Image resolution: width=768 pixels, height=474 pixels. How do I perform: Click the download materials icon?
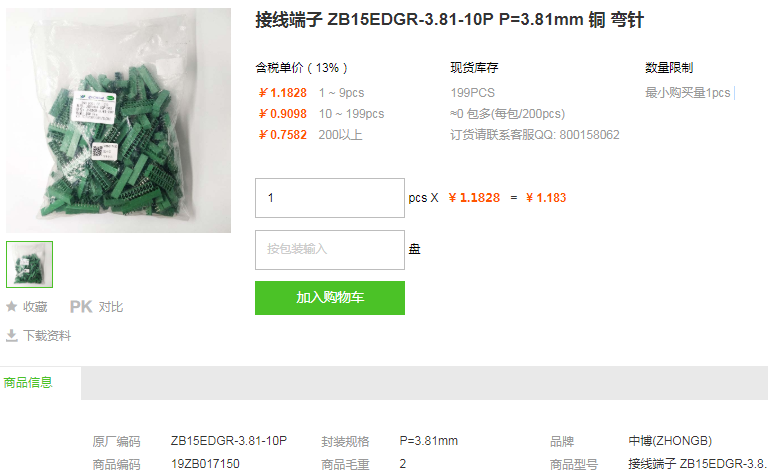coord(11,335)
